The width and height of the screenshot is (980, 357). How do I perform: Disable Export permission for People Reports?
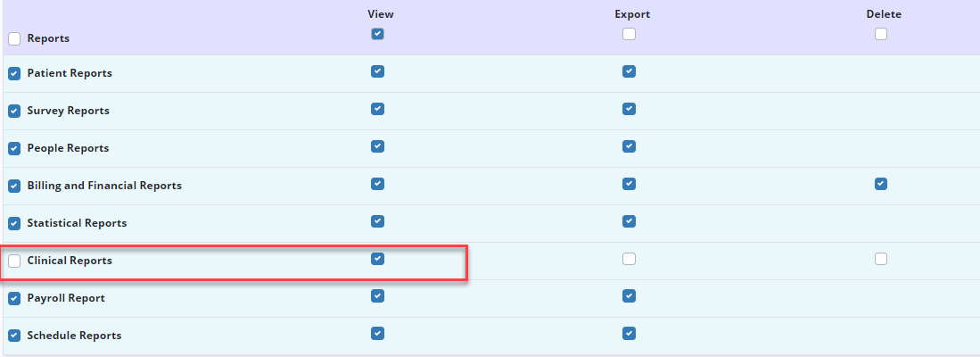pyautogui.click(x=629, y=146)
